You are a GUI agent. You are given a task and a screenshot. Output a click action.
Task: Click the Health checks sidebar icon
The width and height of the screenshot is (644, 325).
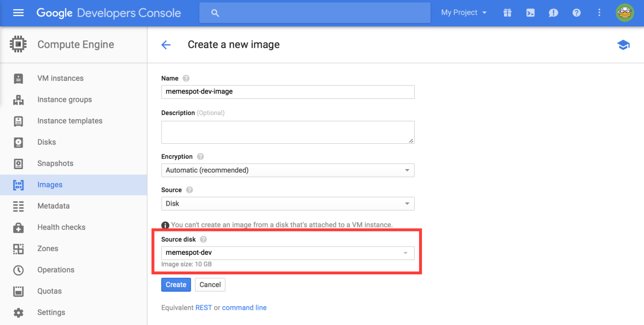click(19, 228)
